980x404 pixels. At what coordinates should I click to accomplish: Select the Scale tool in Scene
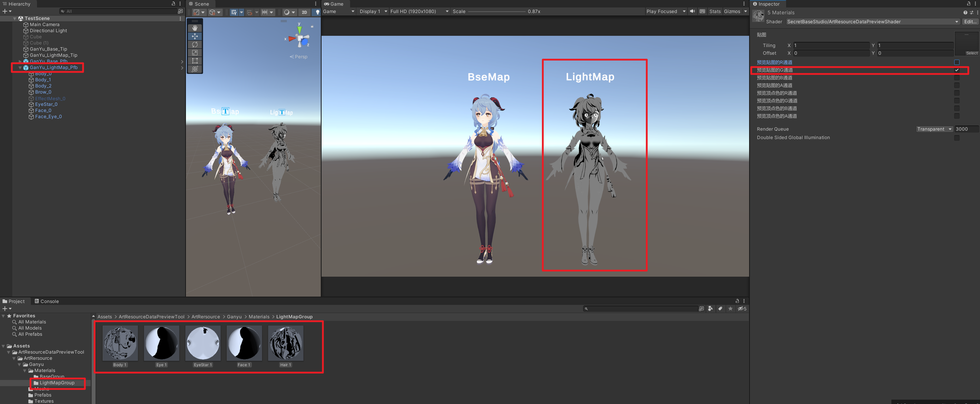point(195,53)
